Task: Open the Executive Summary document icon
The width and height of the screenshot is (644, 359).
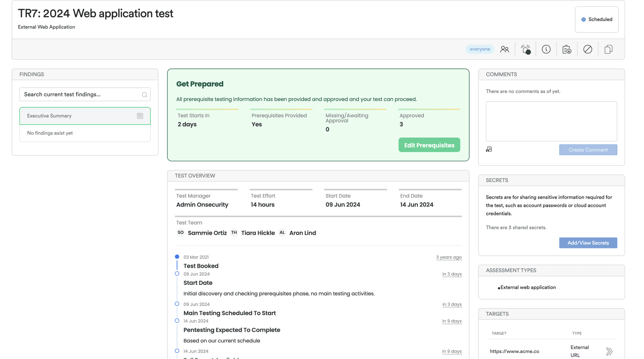Action: [x=140, y=116]
